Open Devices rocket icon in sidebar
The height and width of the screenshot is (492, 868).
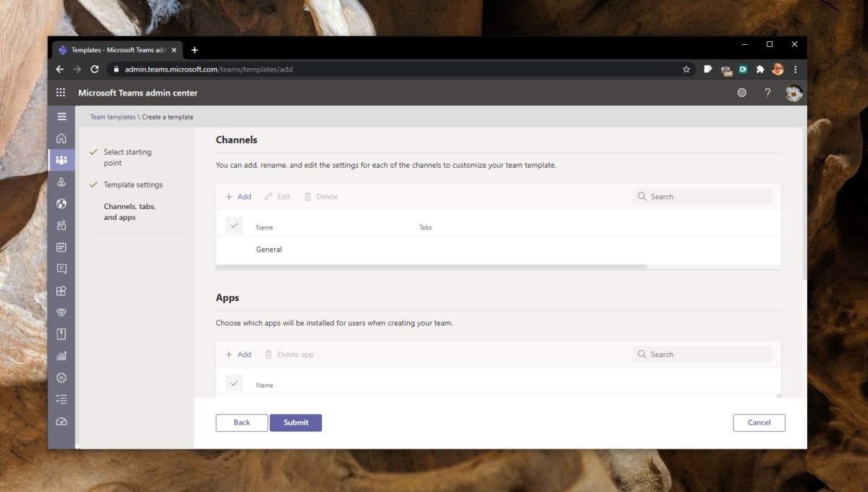pos(61,182)
